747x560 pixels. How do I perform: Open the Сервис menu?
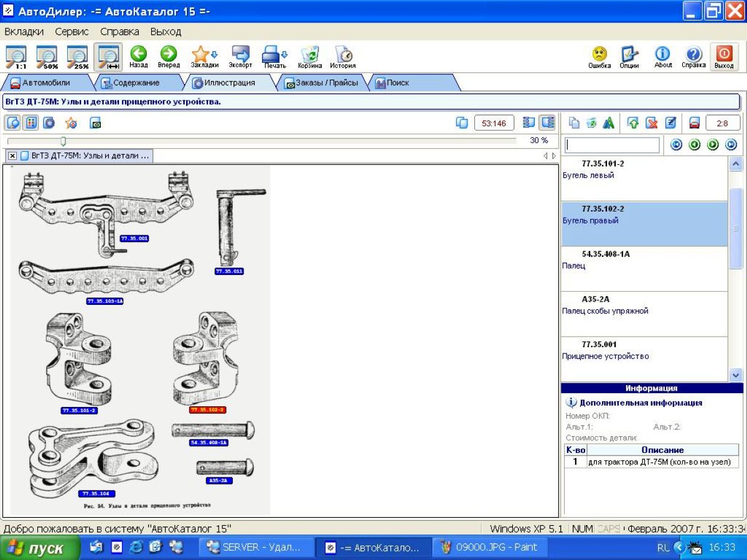pos(72,31)
